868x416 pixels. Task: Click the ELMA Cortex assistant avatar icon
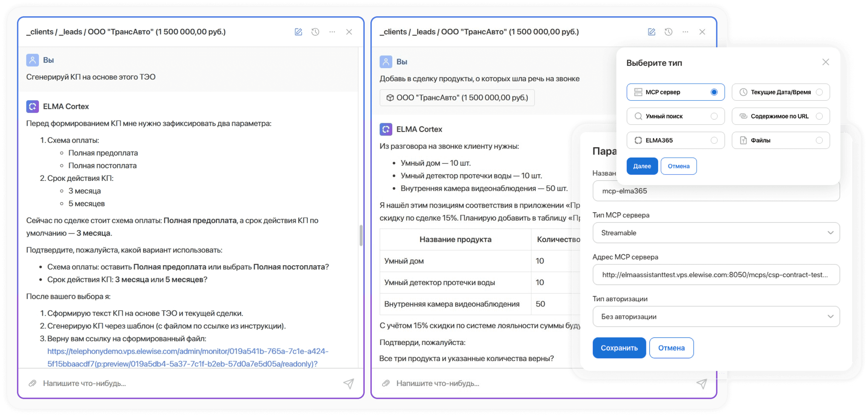pyautogui.click(x=33, y=106)
